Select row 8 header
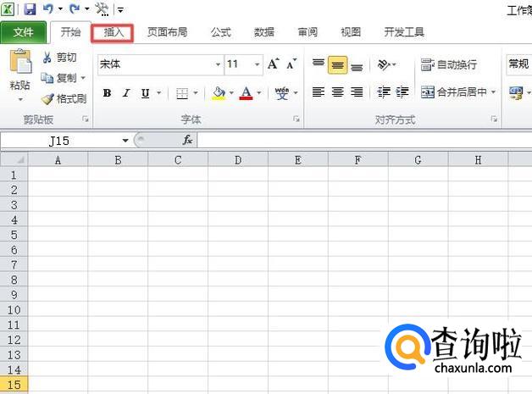 pos(14,280)
